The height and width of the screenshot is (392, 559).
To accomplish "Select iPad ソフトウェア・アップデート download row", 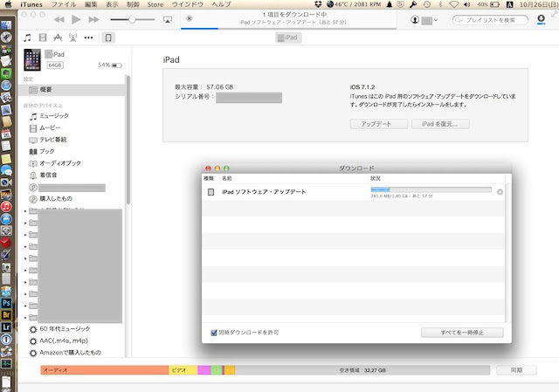I will pyautogui.click(x=353, y=192).
